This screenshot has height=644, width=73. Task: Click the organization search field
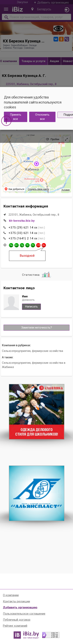[x=37, y=17]
